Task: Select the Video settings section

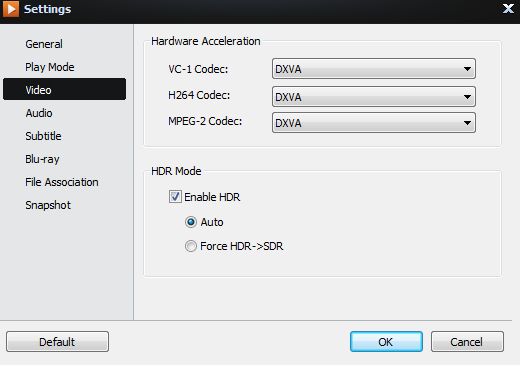Action: [64, 89]
